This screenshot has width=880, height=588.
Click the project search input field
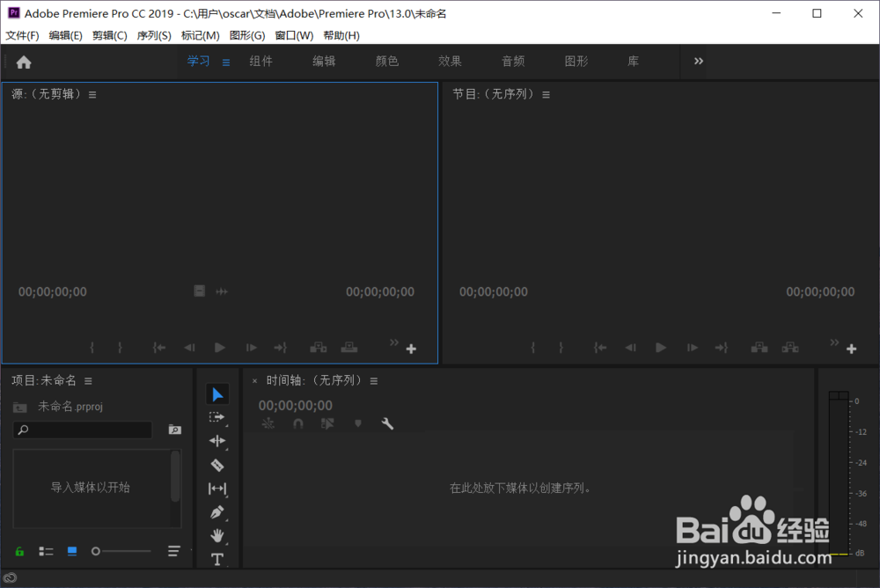83,430
